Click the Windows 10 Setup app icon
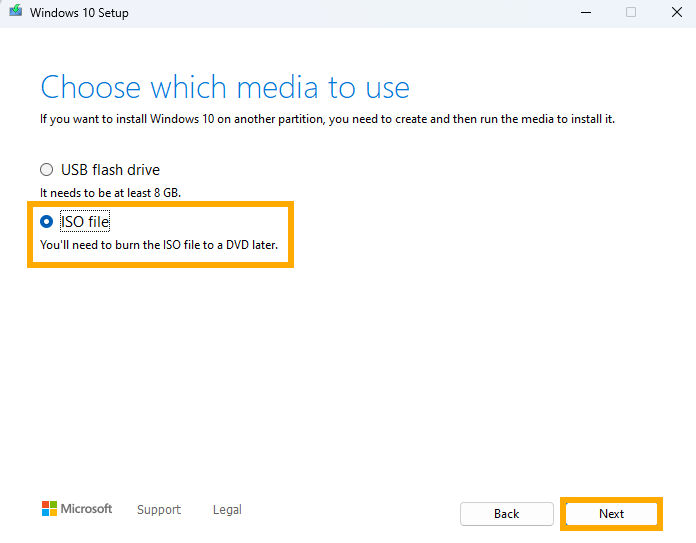 pyautogui.click(x=16, y=11)
